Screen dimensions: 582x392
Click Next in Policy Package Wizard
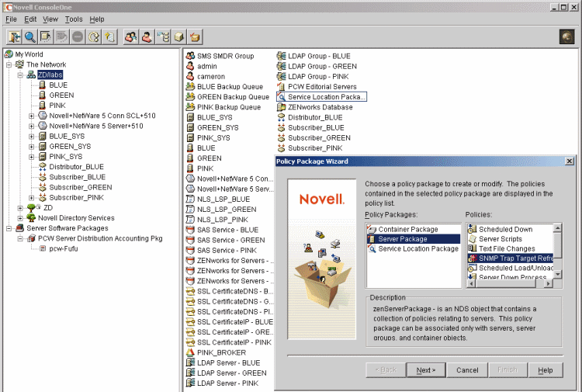(x=426, y=370)
